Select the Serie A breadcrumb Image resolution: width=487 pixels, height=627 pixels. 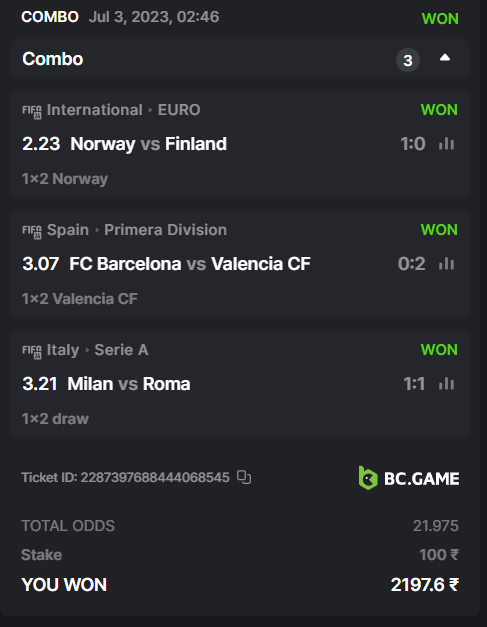[121, 350]
